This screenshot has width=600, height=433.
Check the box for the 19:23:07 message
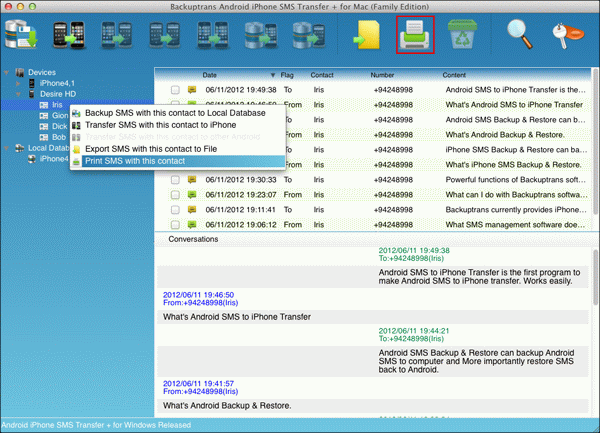point(175,195)
